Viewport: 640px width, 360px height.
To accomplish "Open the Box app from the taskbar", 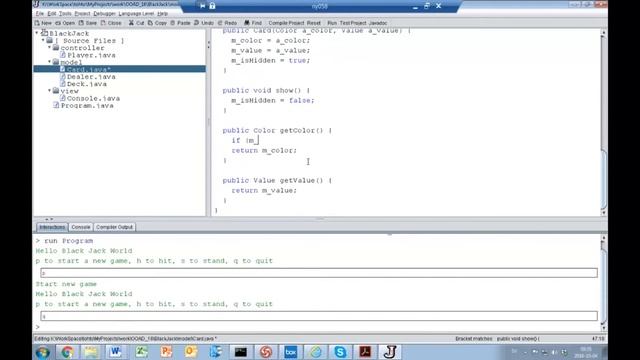I will (291, 352).
